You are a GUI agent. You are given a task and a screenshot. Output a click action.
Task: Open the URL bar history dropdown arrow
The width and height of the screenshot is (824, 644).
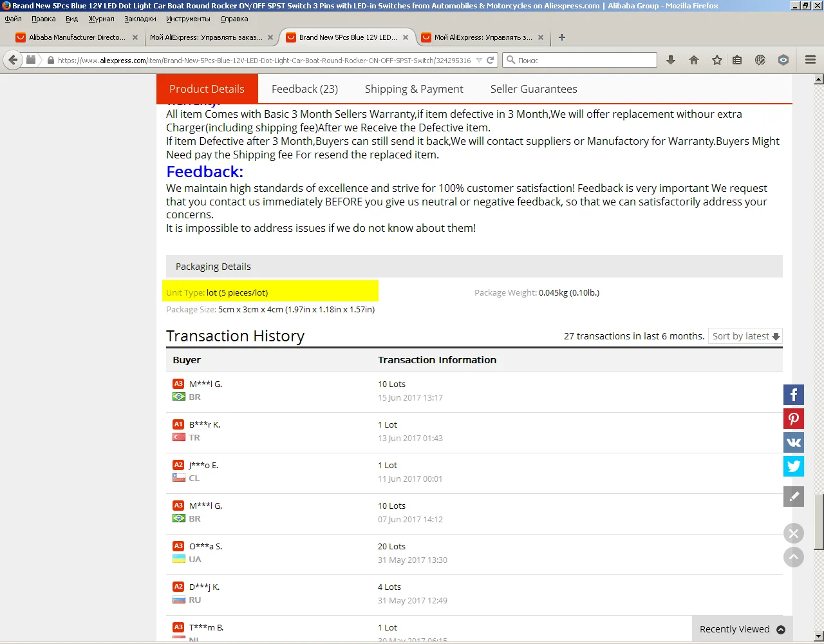coord(479,60)
